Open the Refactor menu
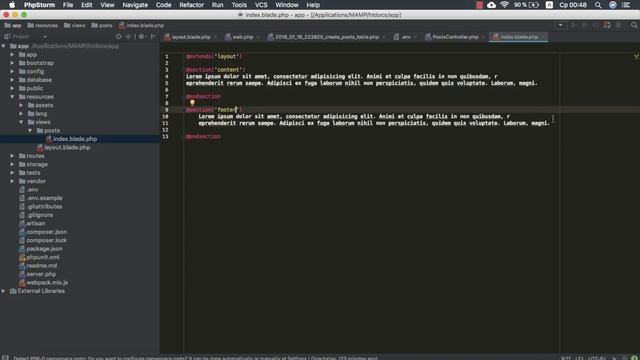Image resolution: width=640 pixels, height=360 pixels. (x=191, y=5)
